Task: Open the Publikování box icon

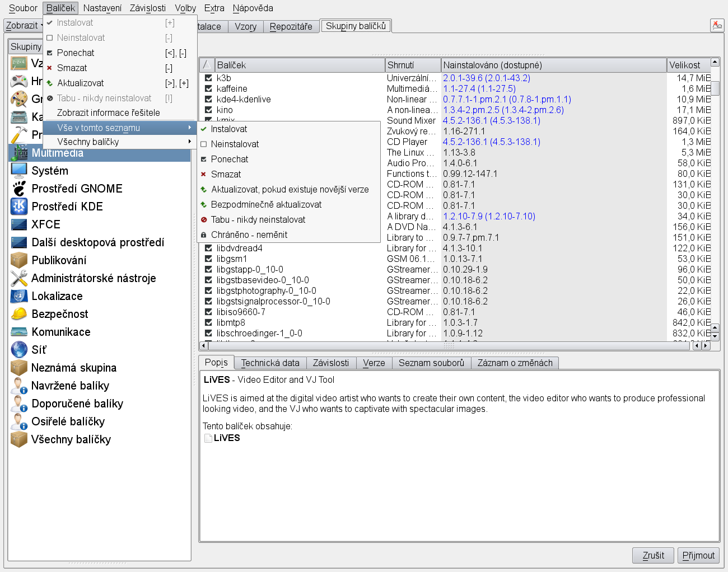Action: click(19, 260)
